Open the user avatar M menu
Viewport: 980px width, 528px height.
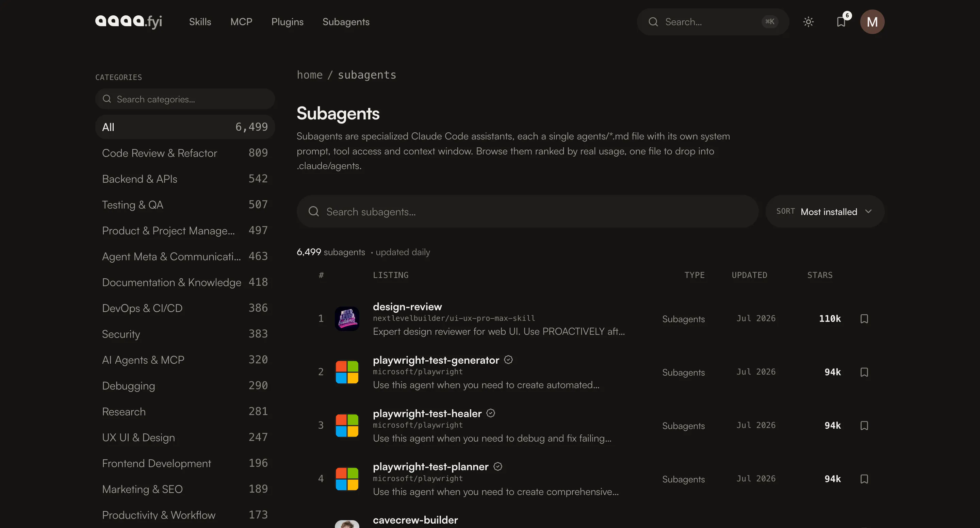872,22
